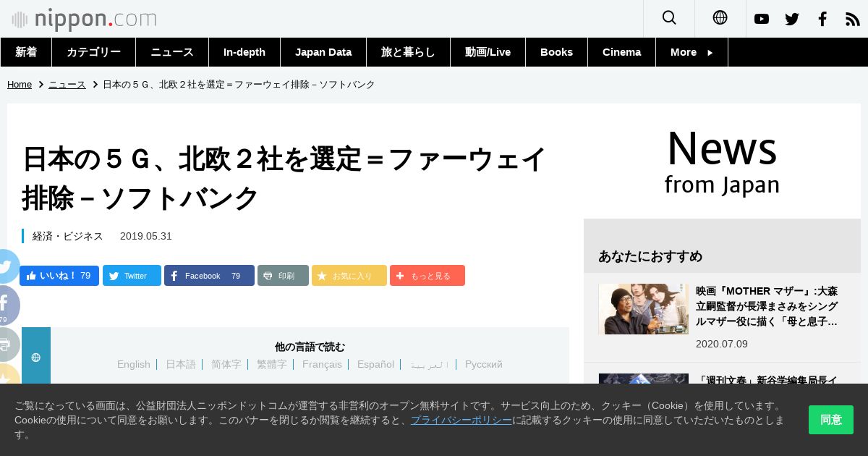Image resolution: width=868 pixels, height=456 pixels.
Task: Select Español language link
Action: (x=375, y=364)
